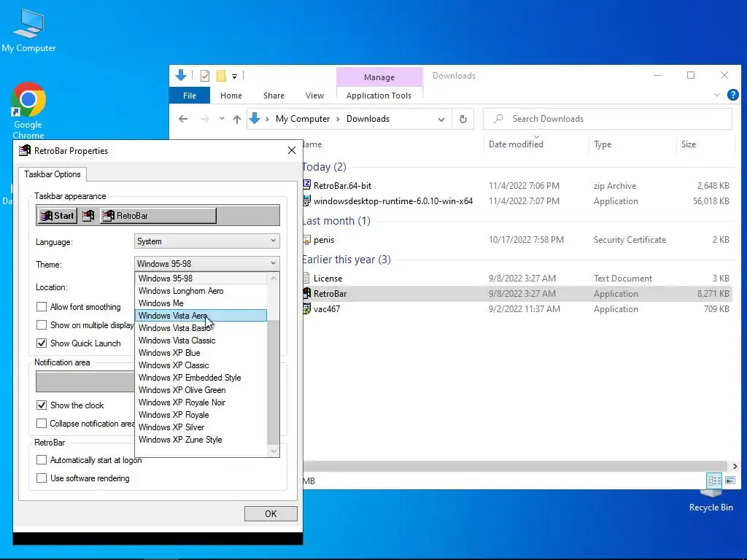Open the View ribbon tab
This screenshot has width=747, height=560.
[314, 96]
